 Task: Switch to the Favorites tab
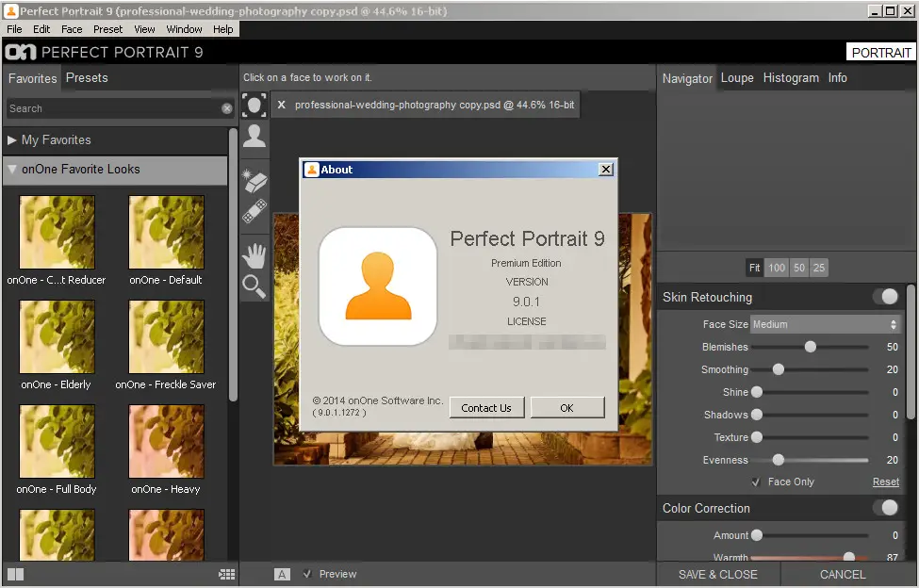(x=32, y=78)
